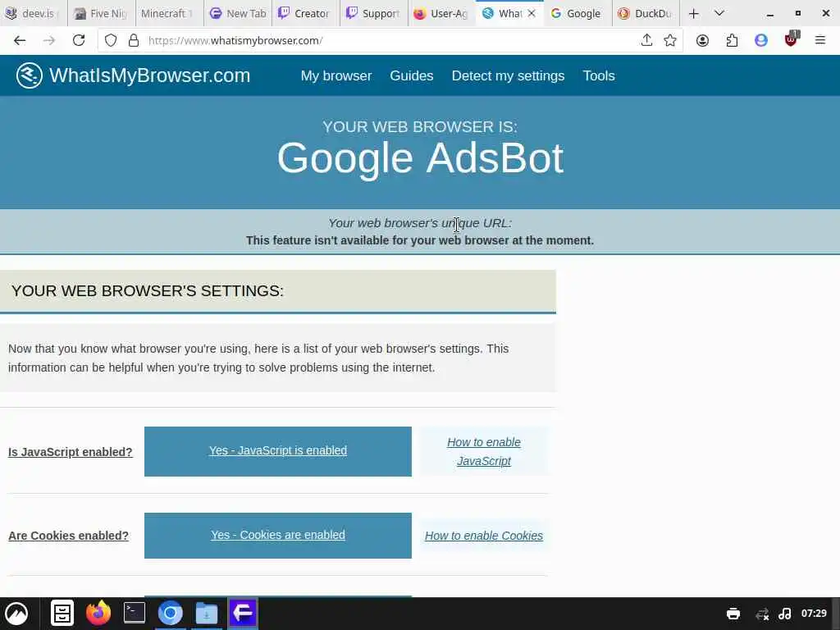Click the address bar URL field
This screenshot has width=840, height=630.
[391, 41]
